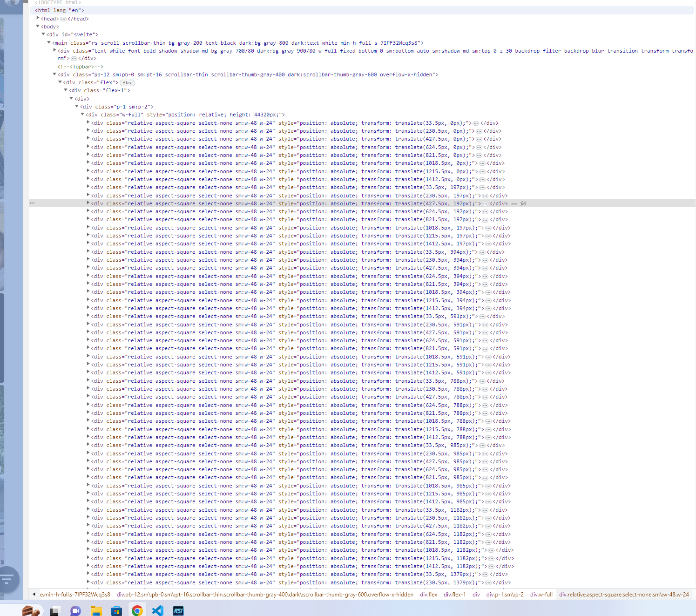Open the chocolate cake app on the taskbar
Image resolution: width=696 pixels, height=616 pixels.
click(x=31, y=610)
